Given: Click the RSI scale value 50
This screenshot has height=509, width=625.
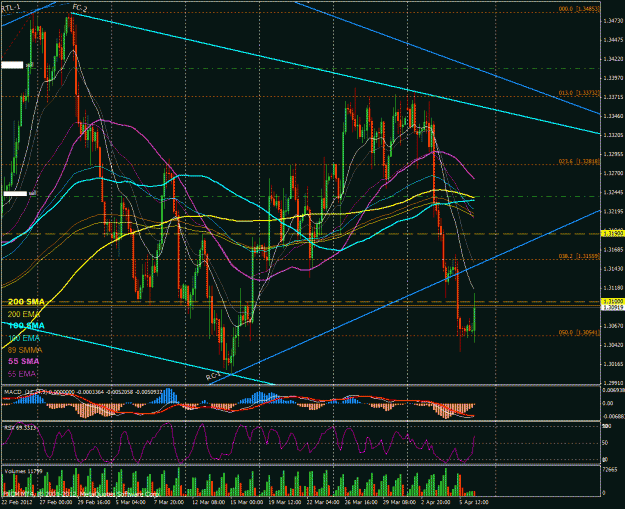Looking at the screenshot, I should coord(605,443).
